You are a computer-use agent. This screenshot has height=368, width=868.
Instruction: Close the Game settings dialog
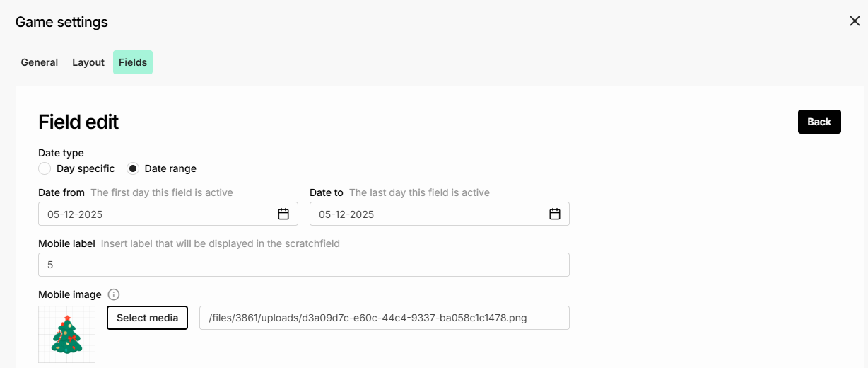[855, 21]
